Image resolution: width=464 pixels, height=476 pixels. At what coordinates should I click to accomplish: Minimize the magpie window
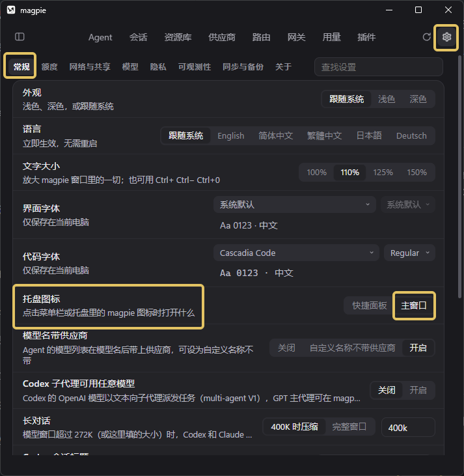[389, 10]
